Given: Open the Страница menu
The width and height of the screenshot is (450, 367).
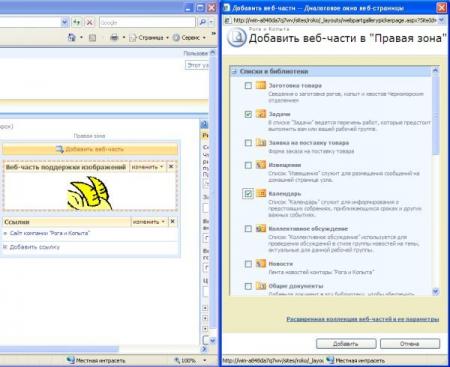Looking at the screenshot, I should [x=149, y=38].
